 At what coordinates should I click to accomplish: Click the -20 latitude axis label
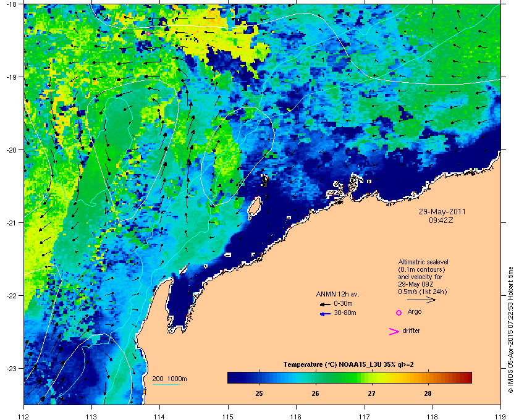point(12,149)
